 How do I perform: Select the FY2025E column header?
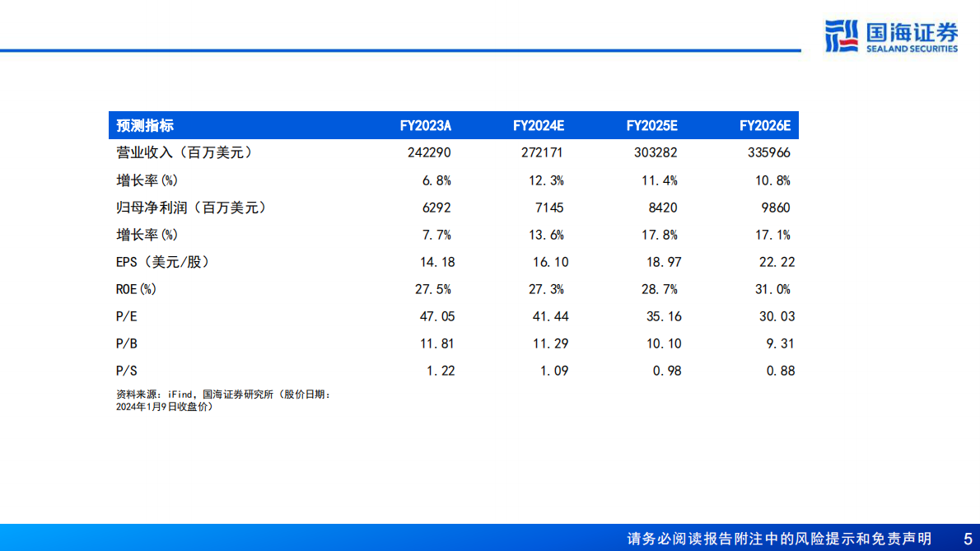click(x=652, y=125)
